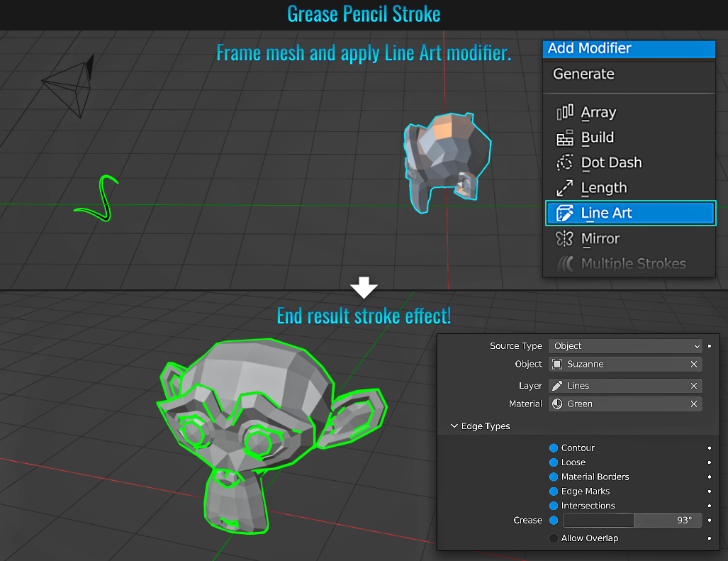Open the Source Type dropdown

pos(625,346)
